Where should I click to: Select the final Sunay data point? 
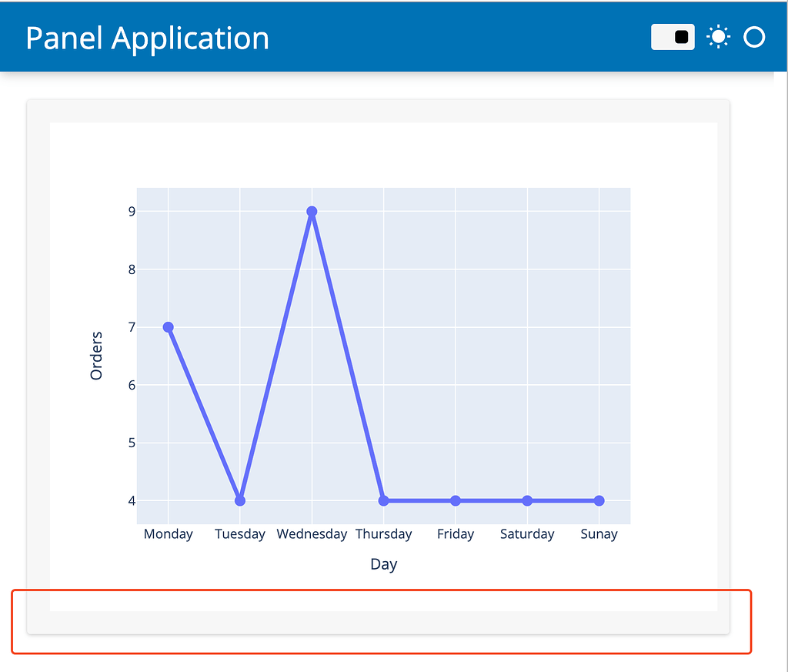tap(599, 500)
